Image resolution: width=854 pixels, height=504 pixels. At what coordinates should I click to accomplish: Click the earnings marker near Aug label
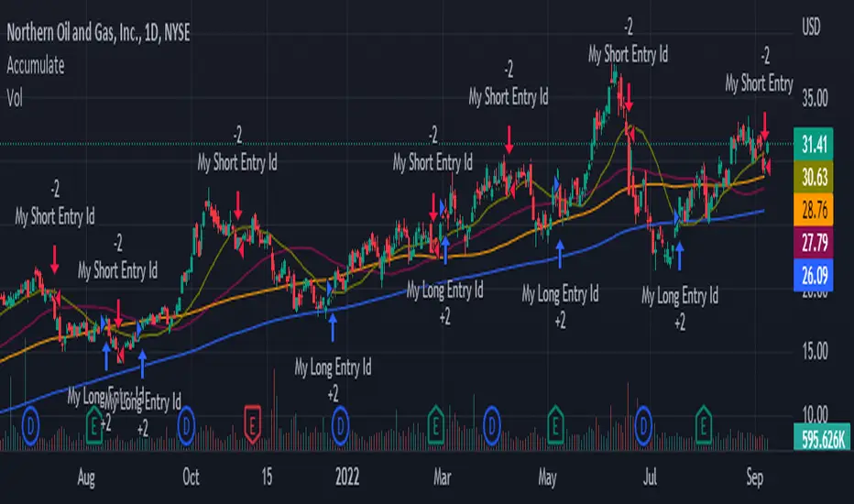[x=94, y=424]
